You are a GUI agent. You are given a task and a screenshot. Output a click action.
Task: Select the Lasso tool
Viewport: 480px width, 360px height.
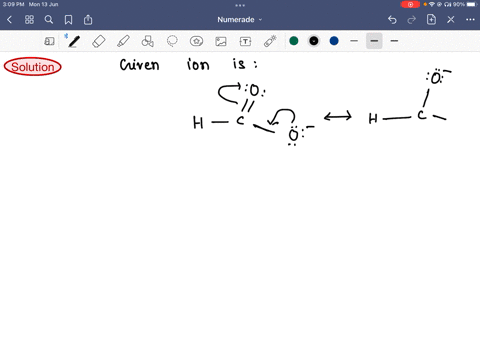coord(172,41)
